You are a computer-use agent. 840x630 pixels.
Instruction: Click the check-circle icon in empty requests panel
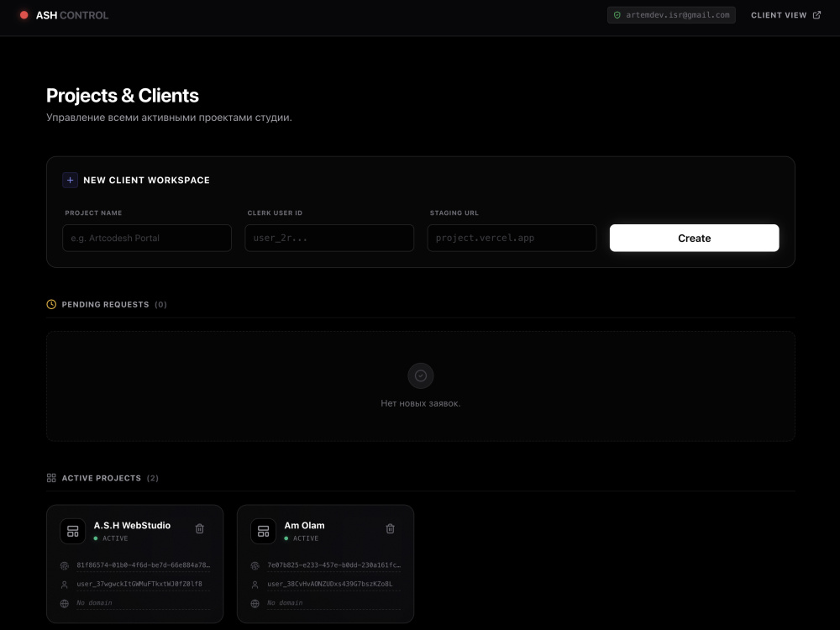coord(421,375)
